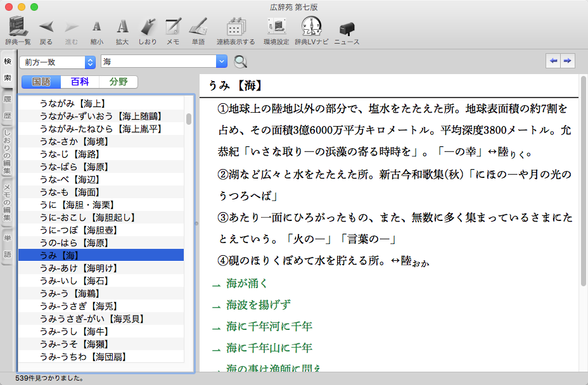Open the ニュース mailbox icon
Viewport: 588px width, 385px height.
[347, 29]
